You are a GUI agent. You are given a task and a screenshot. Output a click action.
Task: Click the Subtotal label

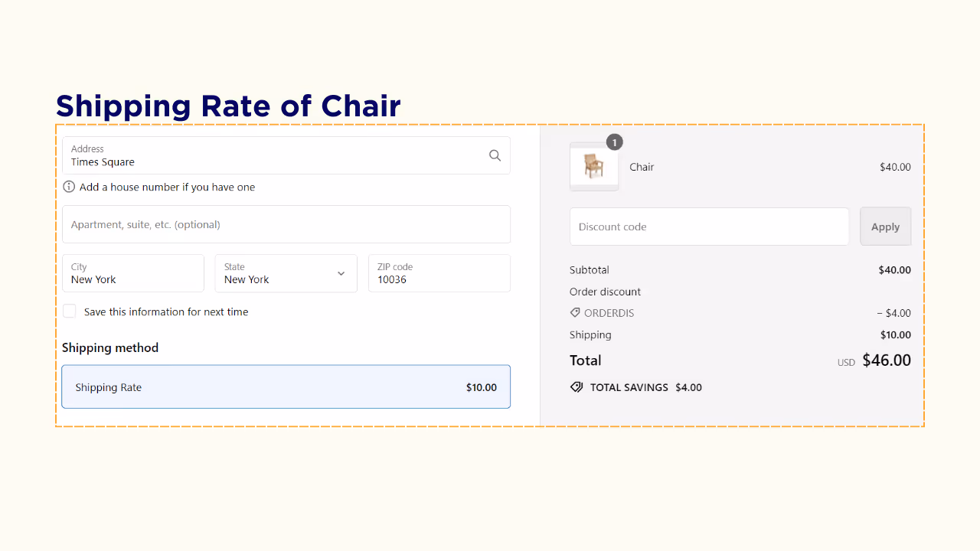590,270
